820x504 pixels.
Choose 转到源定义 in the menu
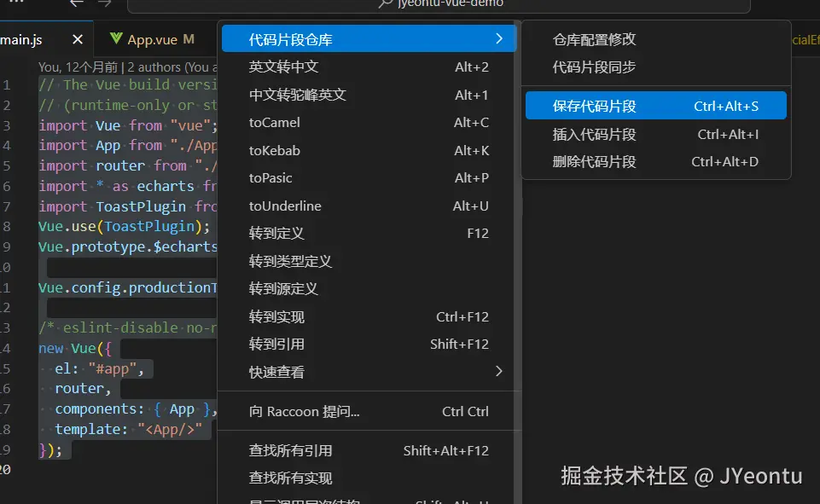point(369,288)
